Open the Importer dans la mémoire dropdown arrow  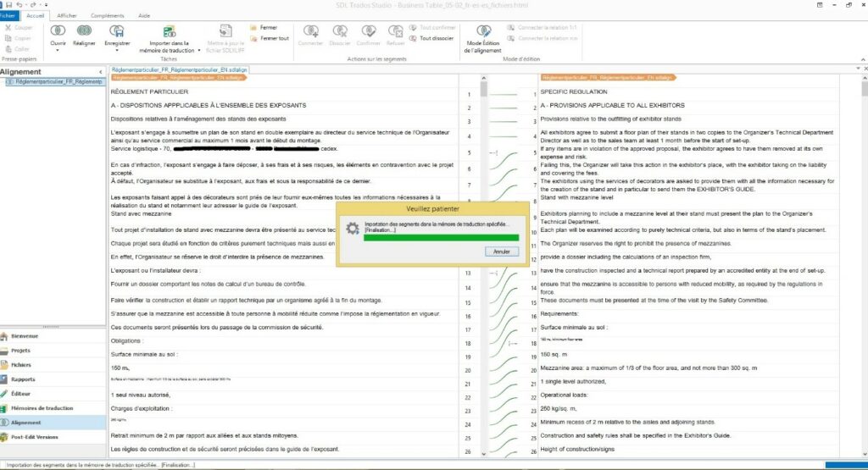[198, 50]
